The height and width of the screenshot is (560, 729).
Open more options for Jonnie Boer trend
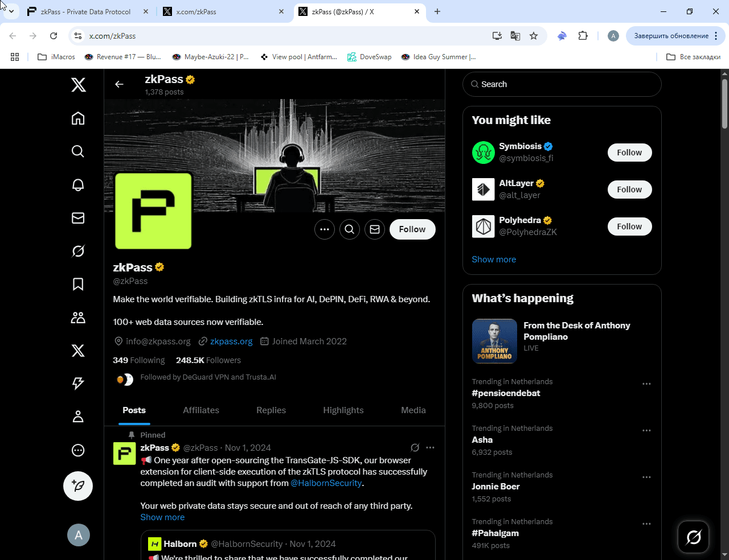[x=646, y=477]
